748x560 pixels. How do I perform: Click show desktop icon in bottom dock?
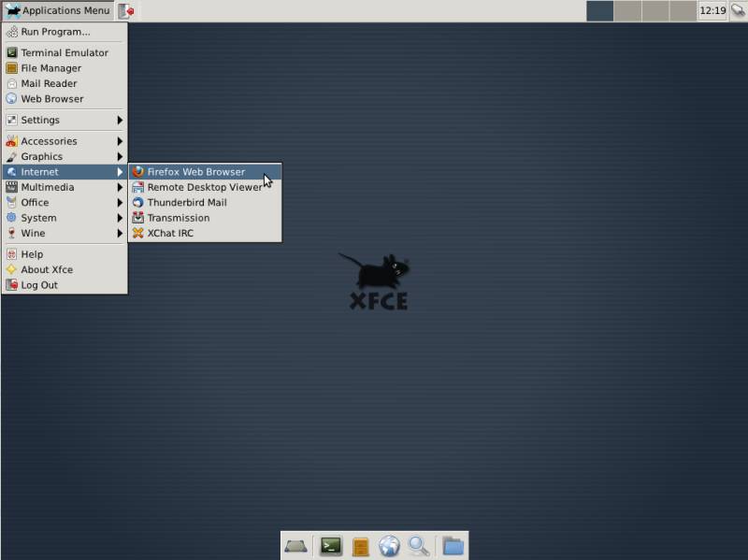(x=295, y=546)
